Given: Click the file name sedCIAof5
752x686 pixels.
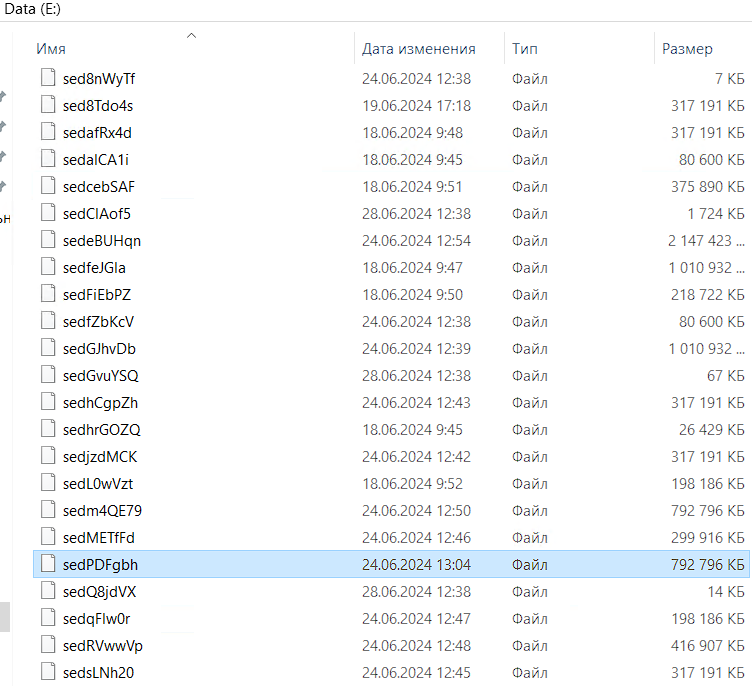Looking at the screenshot, I should pyautogui.click(x=96, y=213).
